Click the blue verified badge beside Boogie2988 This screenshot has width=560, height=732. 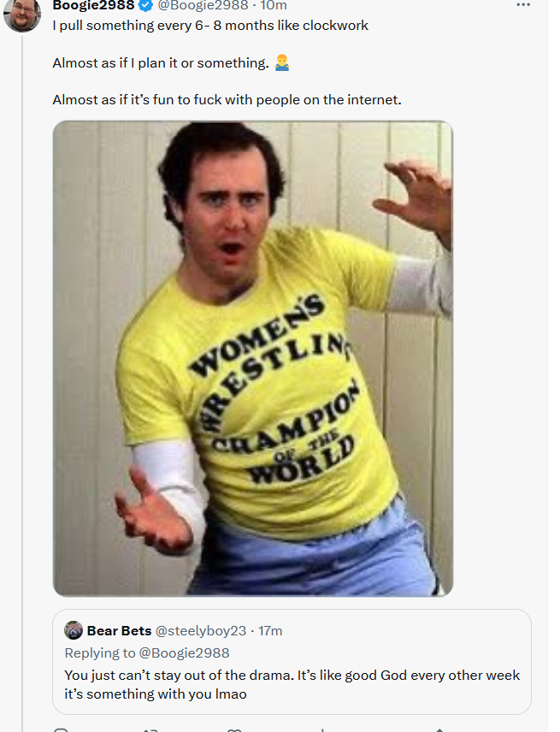click(146, 5)
